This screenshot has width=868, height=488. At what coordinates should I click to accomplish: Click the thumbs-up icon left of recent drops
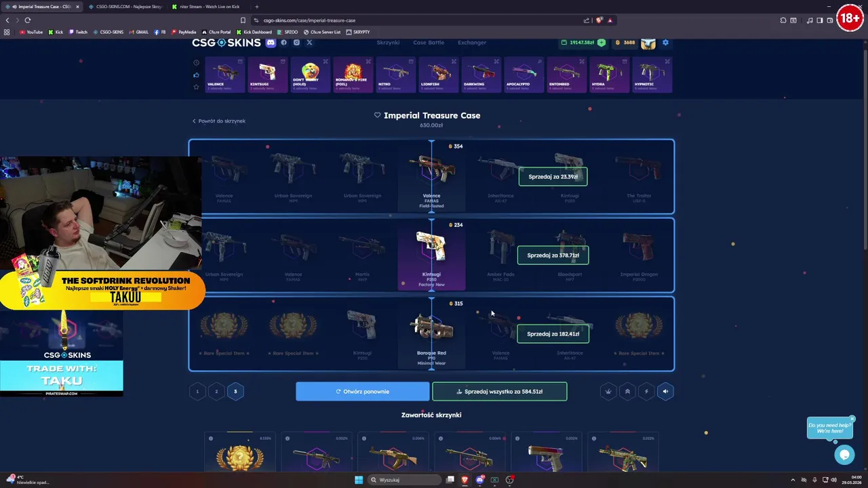point(197,75)
